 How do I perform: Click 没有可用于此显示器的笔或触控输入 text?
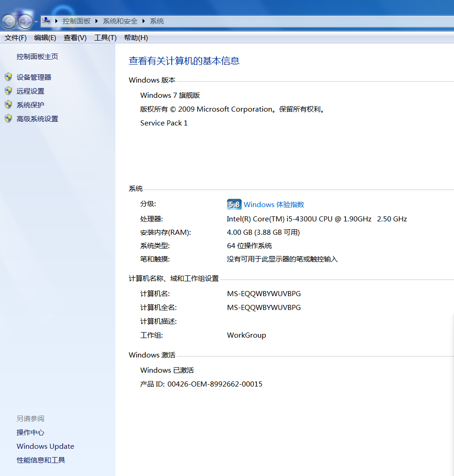coord(282,259)
